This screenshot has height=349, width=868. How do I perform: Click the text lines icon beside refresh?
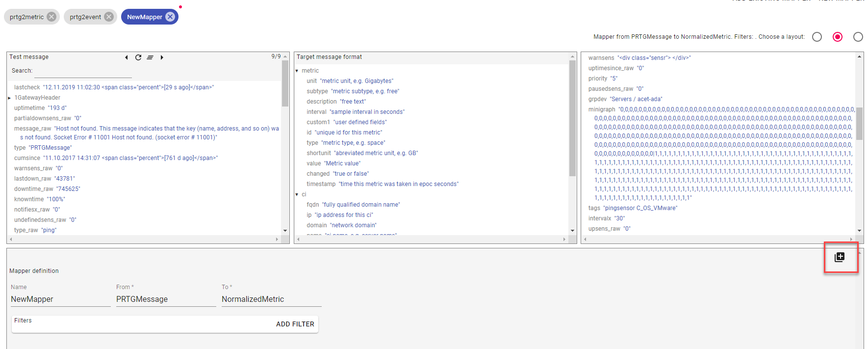[x=150, y=57]
